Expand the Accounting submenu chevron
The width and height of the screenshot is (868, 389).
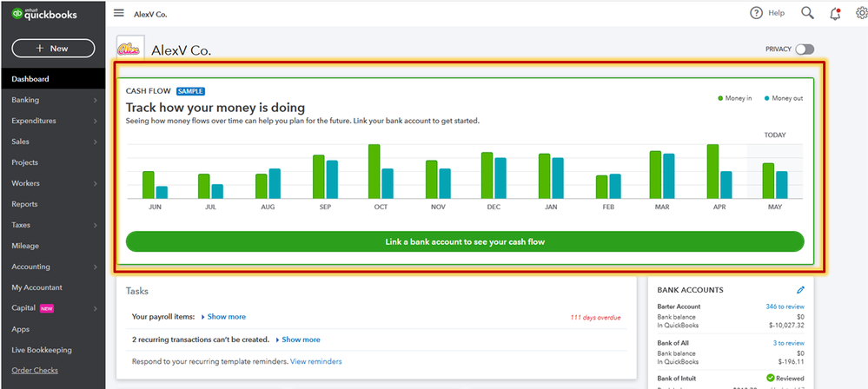tap(96, 267)
